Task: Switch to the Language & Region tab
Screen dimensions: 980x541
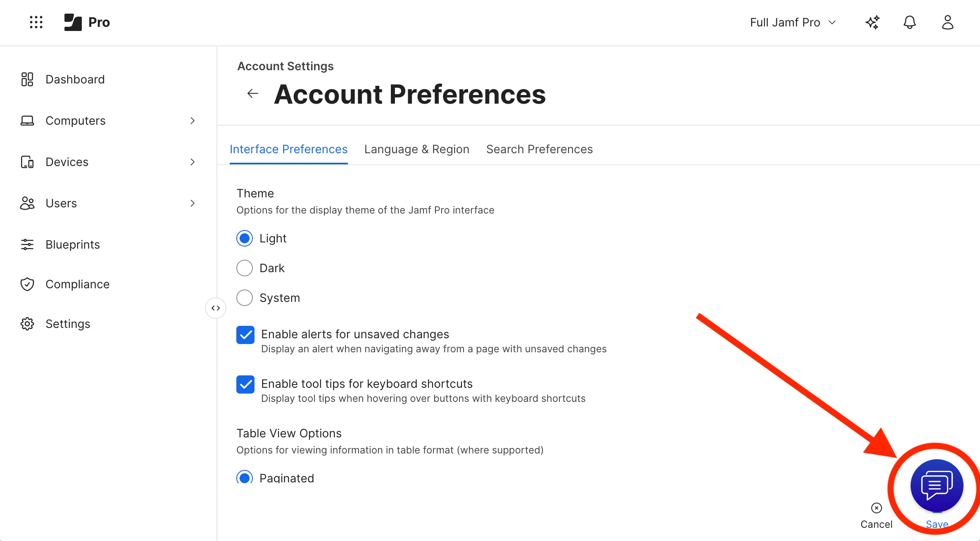Action: [416, 149]
